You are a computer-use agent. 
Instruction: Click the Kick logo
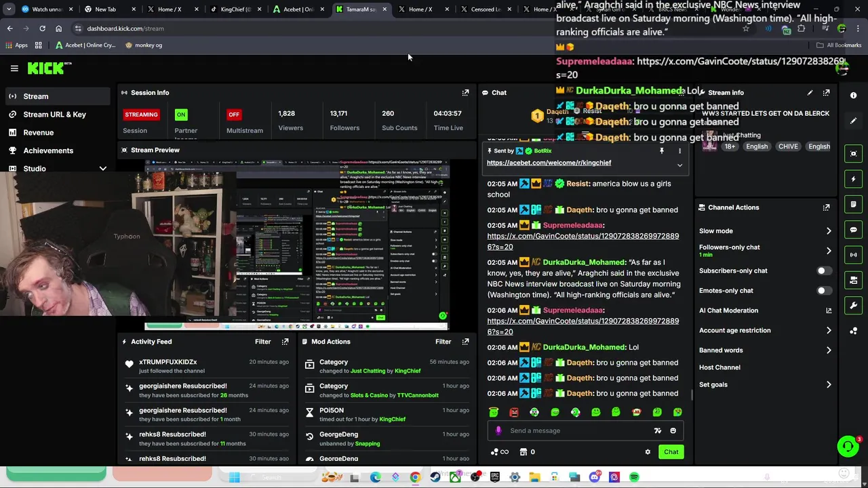[50, 68]
